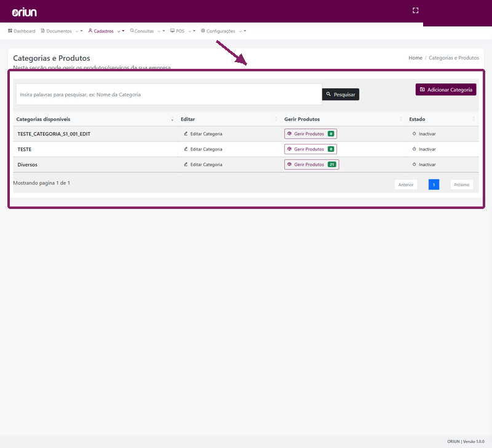492x448 pixels.
Task: Go to Home breadcrumb link
Action: click(x=415, y=58)
